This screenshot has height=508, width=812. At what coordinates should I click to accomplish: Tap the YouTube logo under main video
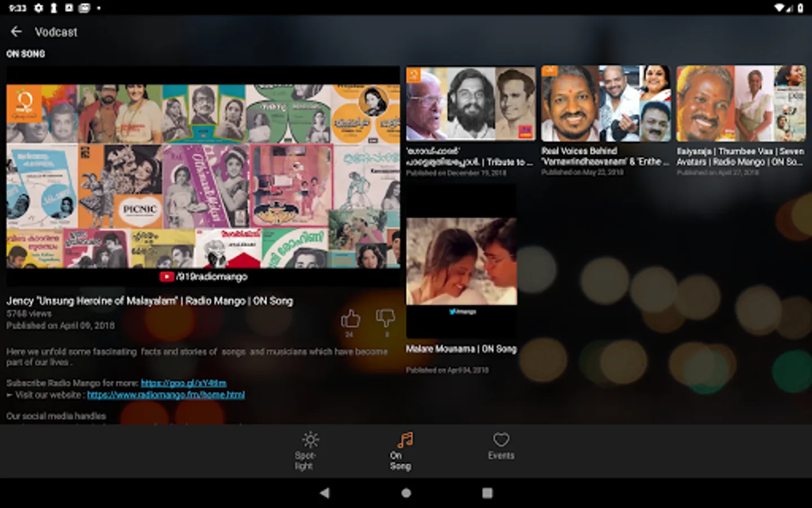click(166, 277)
